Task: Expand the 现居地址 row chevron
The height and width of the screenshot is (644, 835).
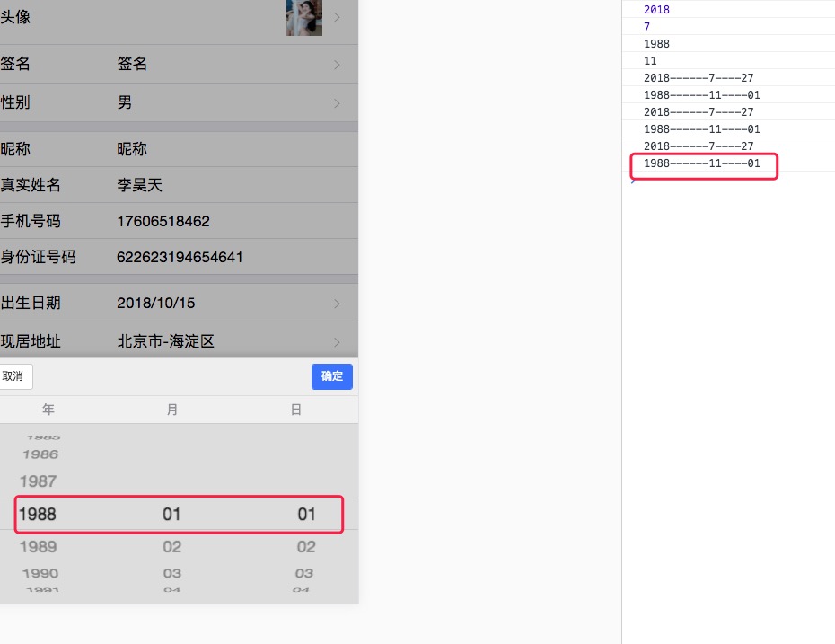Action: point(337,342)
